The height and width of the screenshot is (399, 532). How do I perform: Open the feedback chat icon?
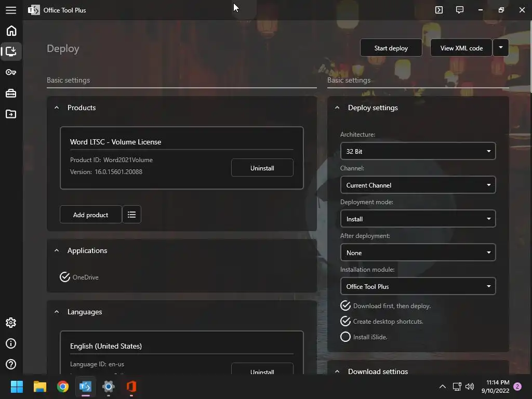[x=460, y=10]
